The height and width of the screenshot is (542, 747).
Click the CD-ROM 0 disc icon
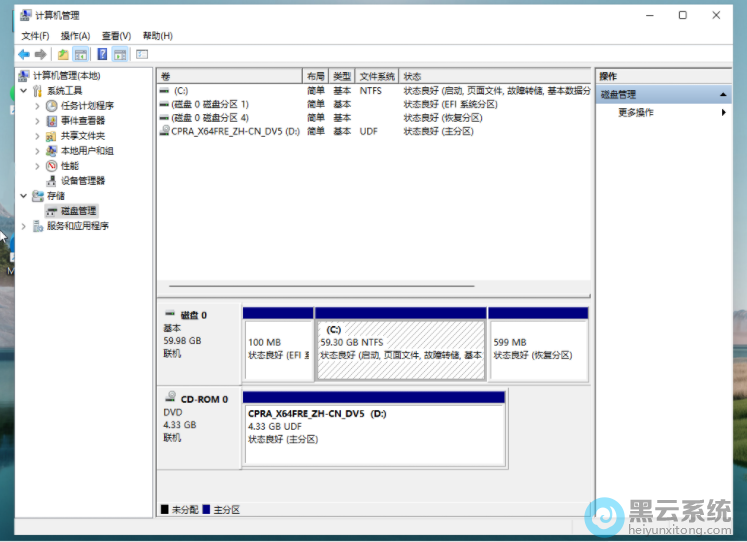click(x=170, y=398)
